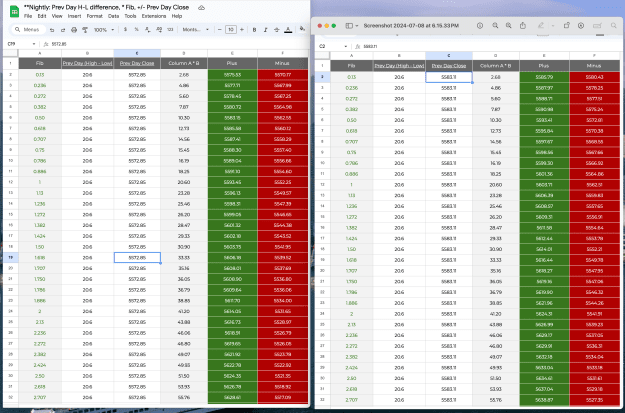Click the font size field showing 10

point(231,30)
